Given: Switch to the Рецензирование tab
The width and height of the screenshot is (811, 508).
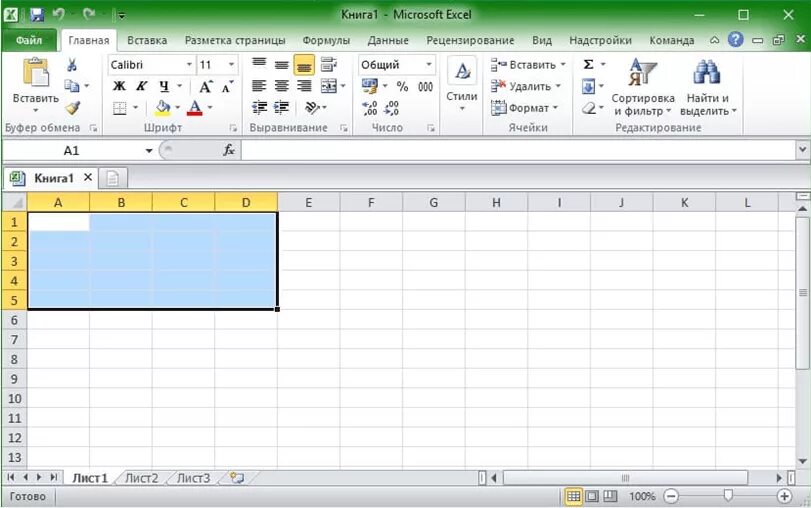Looking at the screenshot, I should coord(470,40).
